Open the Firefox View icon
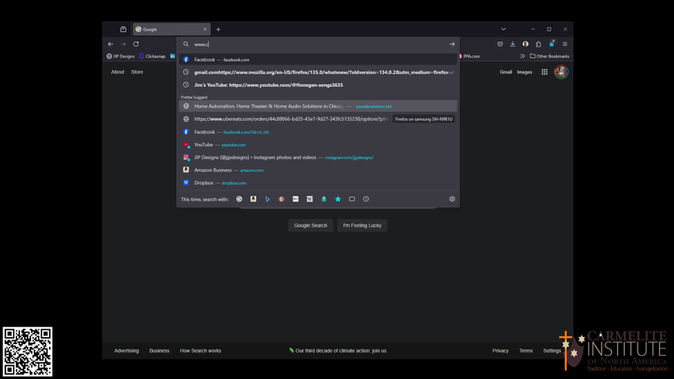The image size is (674, 379). 123,29
